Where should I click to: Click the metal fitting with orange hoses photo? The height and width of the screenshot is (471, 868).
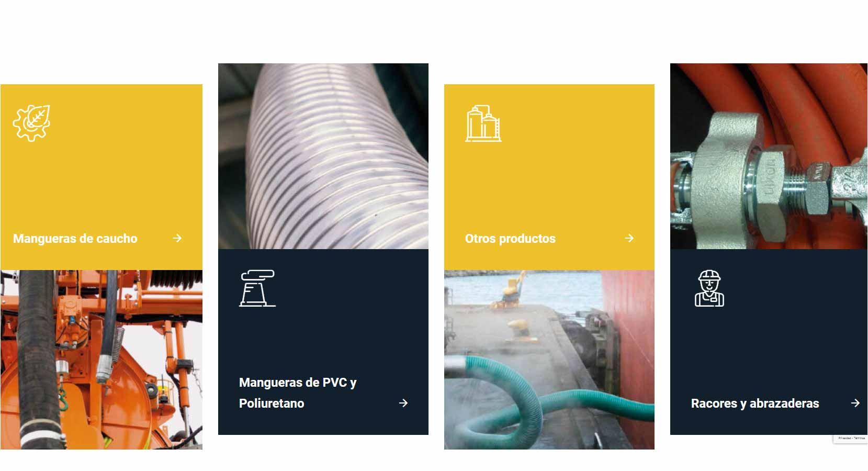tap(769, 156)
